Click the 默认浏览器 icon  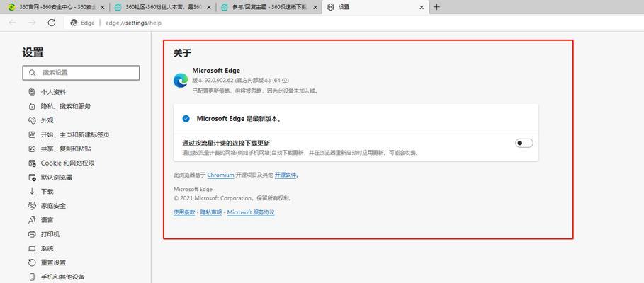click(32, 177)
